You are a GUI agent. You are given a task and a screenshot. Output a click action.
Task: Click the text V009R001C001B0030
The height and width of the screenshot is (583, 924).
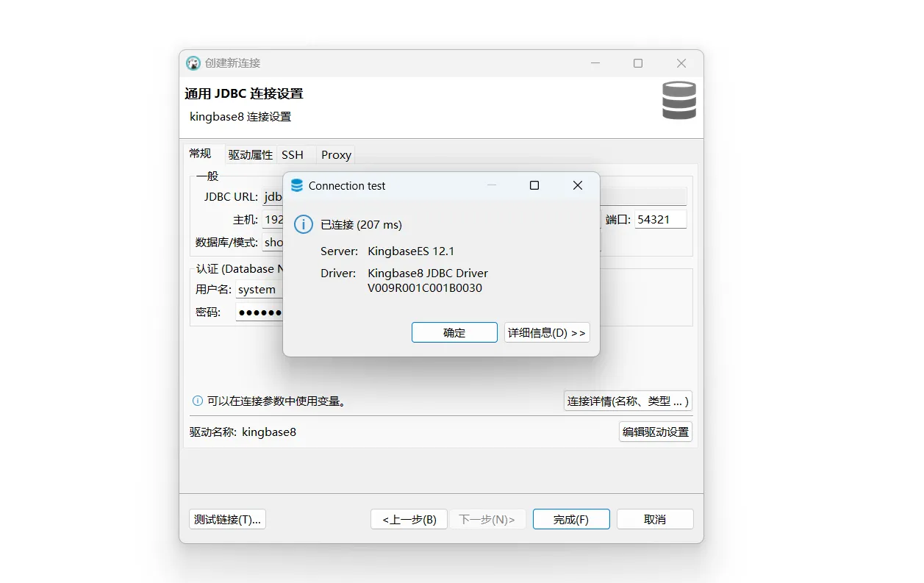pyautogui.click(x=425, y=288)
